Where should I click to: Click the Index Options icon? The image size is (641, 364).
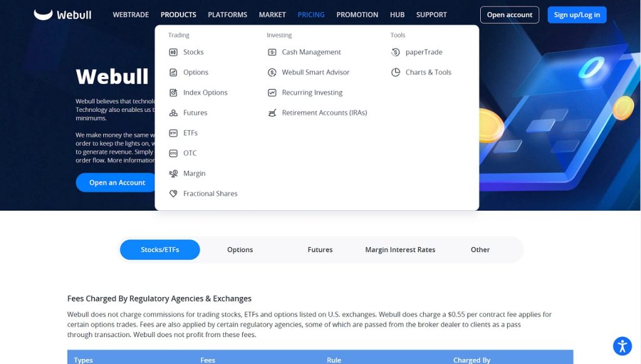(173, 93)
